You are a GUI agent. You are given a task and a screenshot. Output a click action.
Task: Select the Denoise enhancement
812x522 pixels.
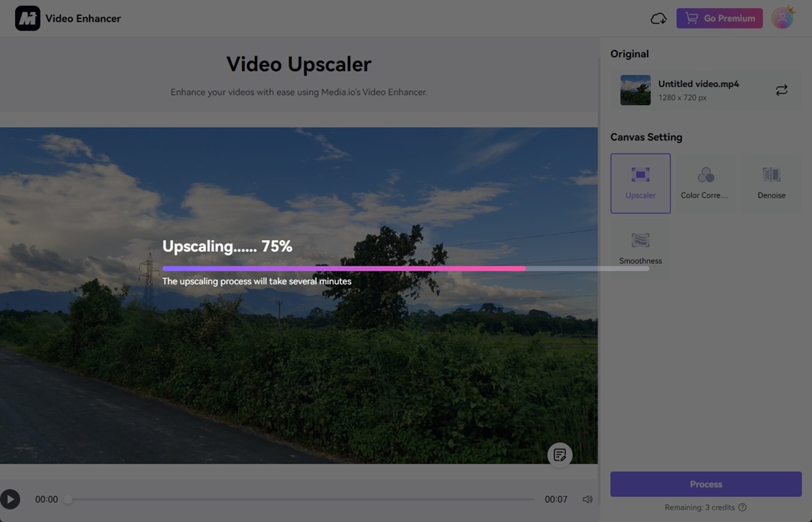click(770, 182)
